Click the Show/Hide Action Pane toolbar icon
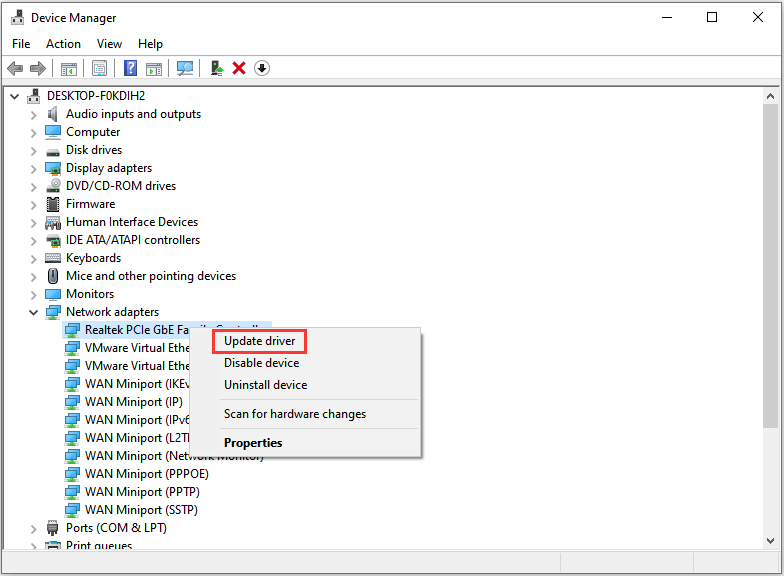This screenshot has width=784, height=576. click(x=154, y=68)
